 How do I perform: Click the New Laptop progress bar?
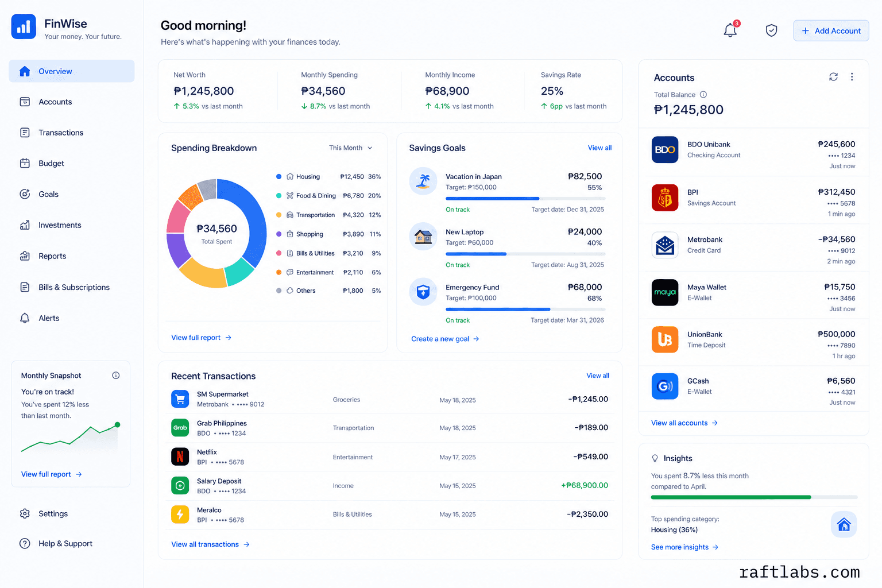pos(525,254)
